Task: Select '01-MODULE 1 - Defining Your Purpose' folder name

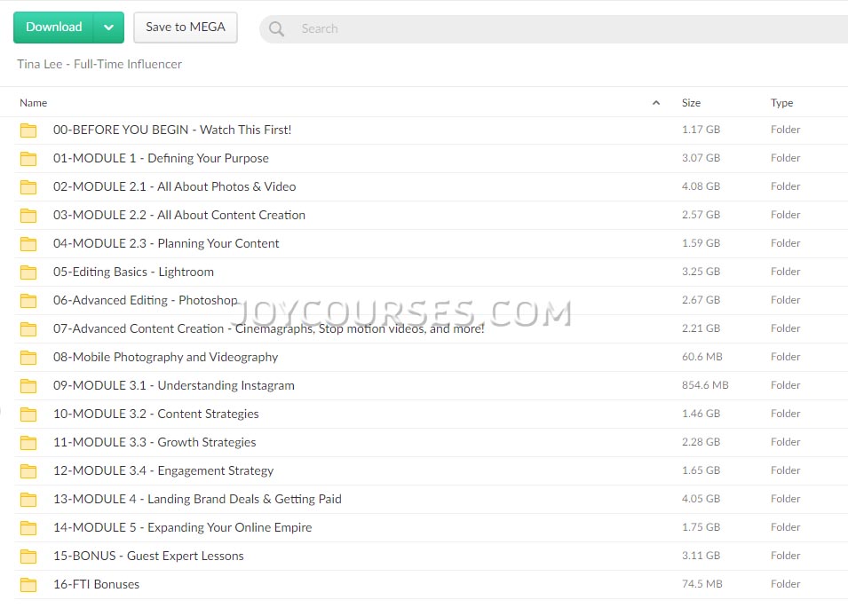Action: (x=161, y=158)
